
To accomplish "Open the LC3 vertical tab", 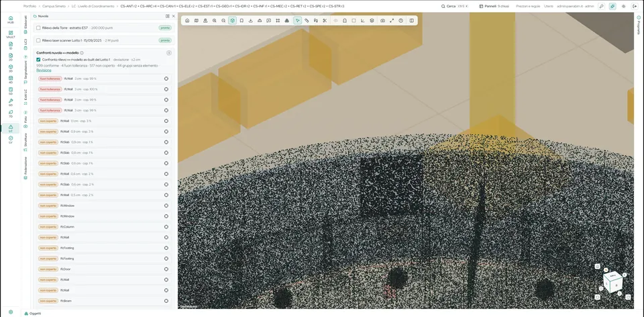I will [x=26, y=44].
